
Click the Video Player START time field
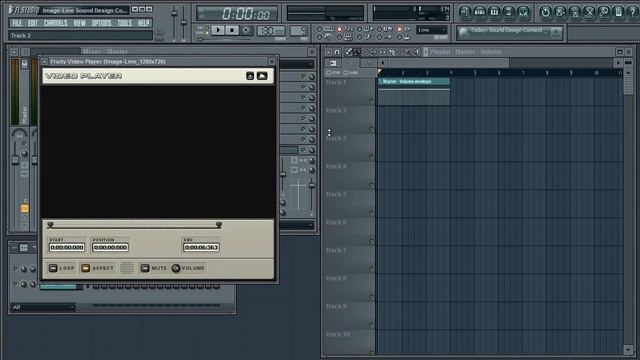tap(67, 247)
